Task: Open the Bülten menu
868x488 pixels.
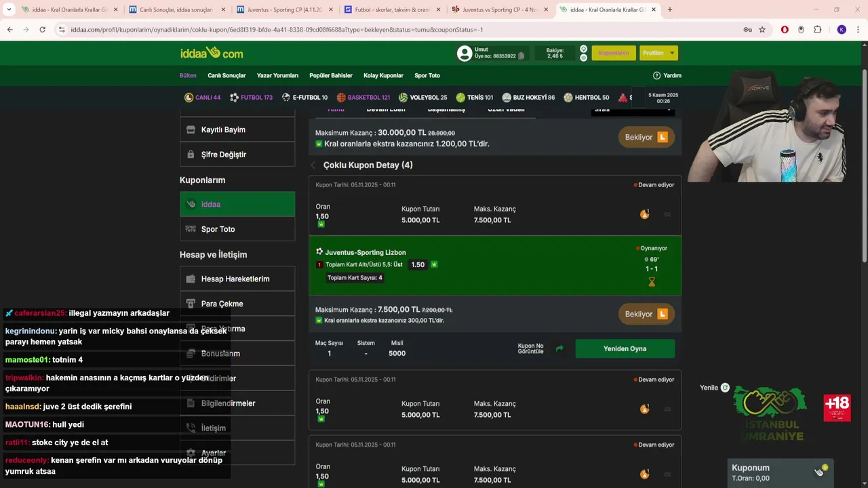Action: tap(188, 75)
